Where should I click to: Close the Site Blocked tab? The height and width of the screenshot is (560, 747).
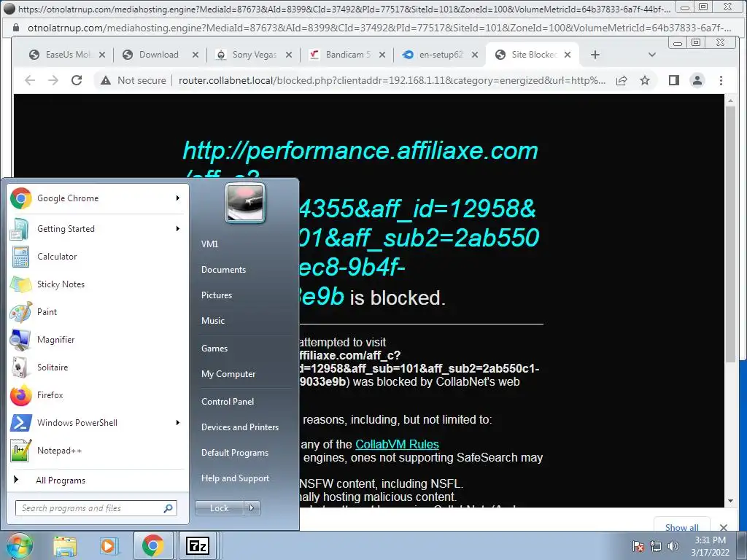[568, 55]
